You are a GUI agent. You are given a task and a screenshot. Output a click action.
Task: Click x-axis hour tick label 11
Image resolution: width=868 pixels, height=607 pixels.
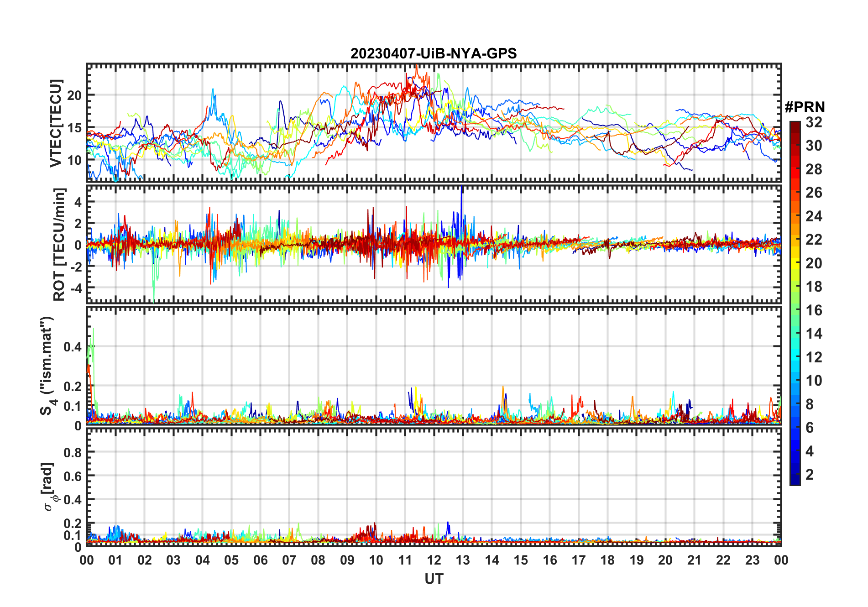coord(405,560)
